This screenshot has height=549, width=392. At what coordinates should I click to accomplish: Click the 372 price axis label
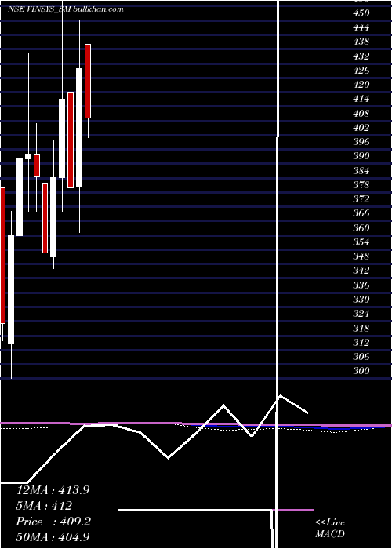click(x=361, y=199)
